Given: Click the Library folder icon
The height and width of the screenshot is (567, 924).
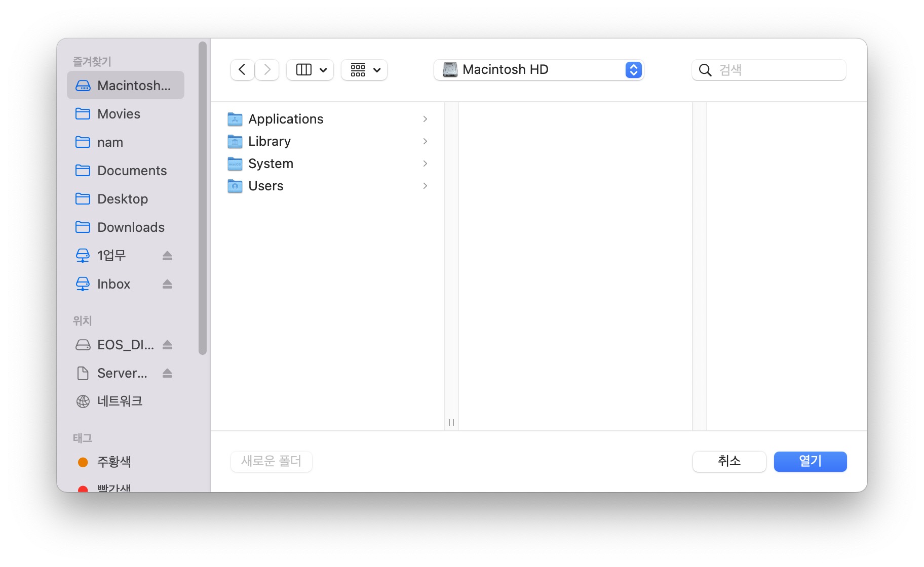Looking at the screenshot, I should (235, 141).
